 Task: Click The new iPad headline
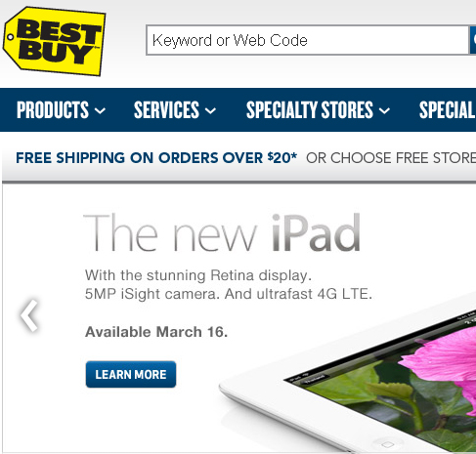(x=222, y=232)
